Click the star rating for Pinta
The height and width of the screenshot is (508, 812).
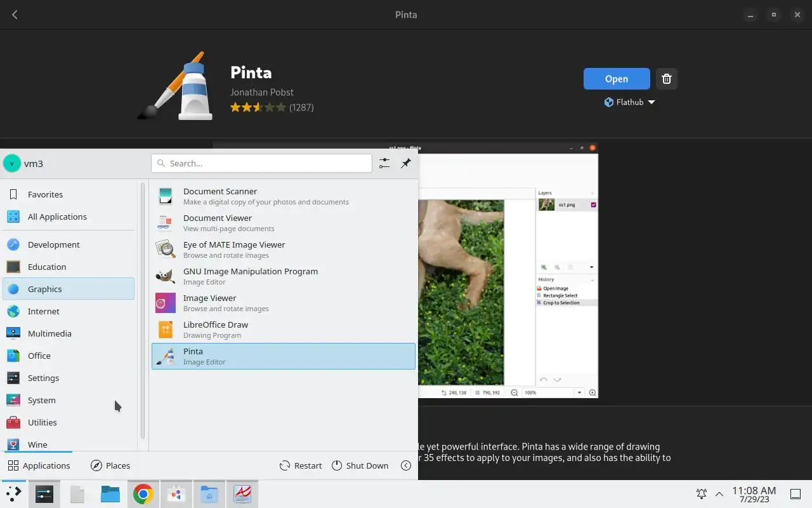point(258,107)
